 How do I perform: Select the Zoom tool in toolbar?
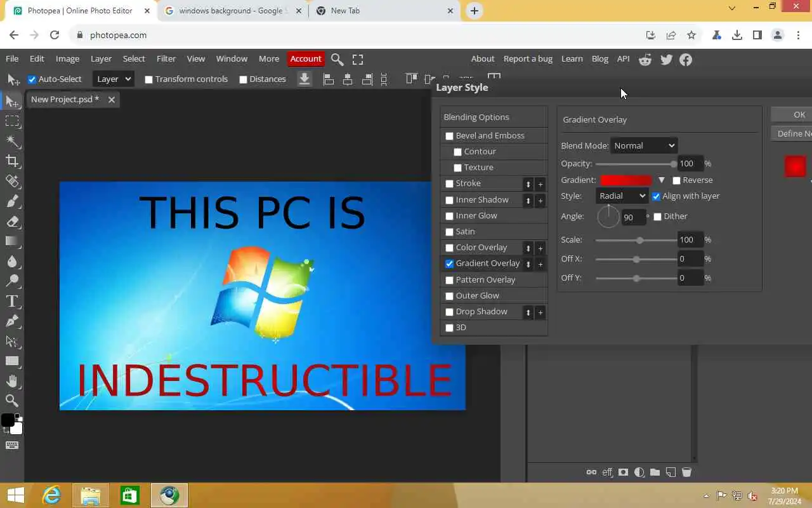12,401
